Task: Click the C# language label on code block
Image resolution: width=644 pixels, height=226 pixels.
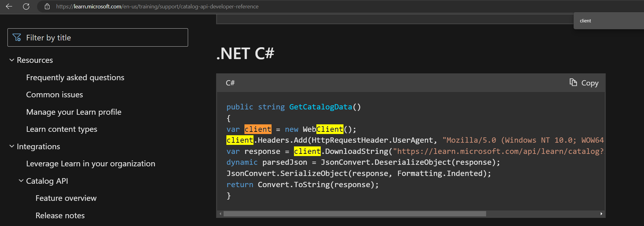Action: (x=230, y=83)
